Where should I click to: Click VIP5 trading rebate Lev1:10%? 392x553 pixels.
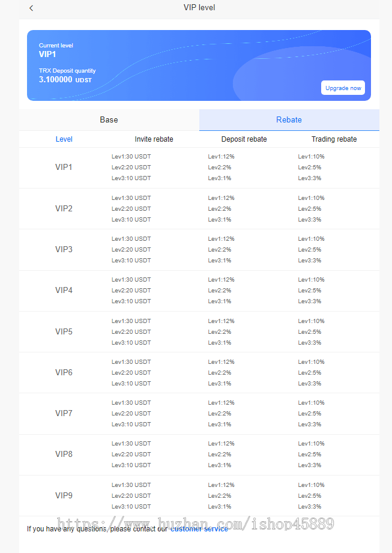pyautogui.click(x=312, y=321)
